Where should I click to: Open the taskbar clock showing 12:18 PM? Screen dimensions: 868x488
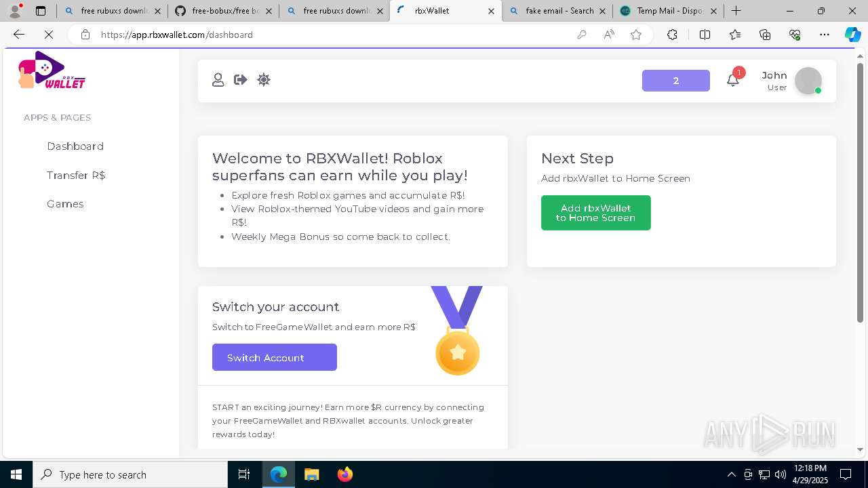click(810, 474)
